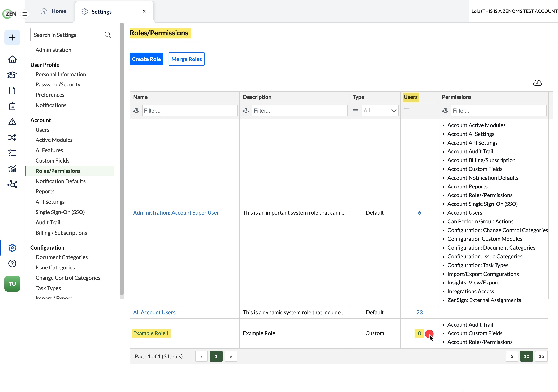The image size is (558, 392).
Task: Open Task Types configuration
Action: tap(48, 288)
